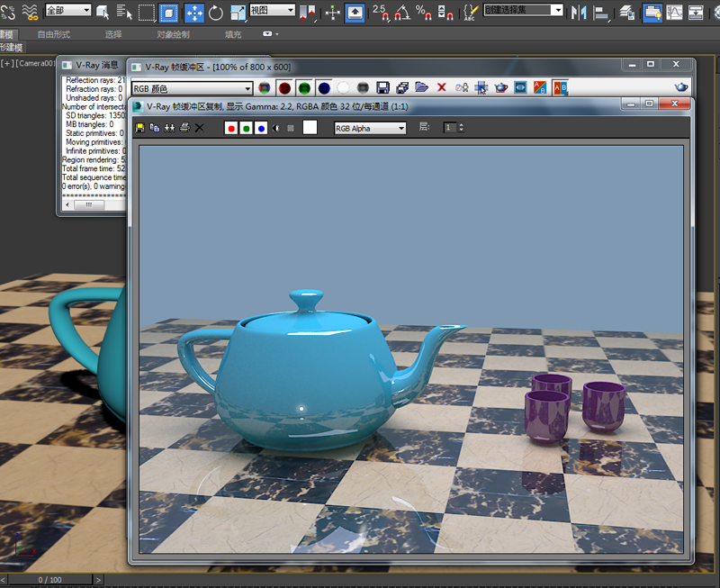Toggle the green channel in cloned buffer window

pyautogui.click(x=246, y=128)
